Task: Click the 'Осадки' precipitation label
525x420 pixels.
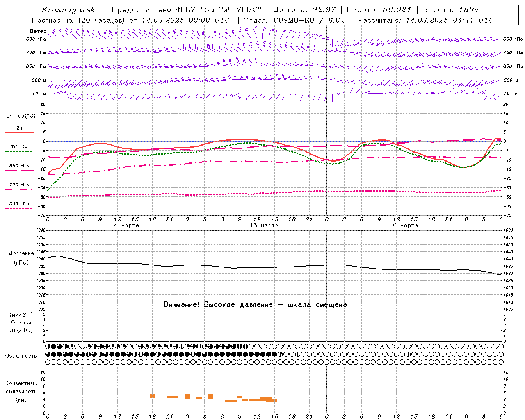Action: pos(21,322)
